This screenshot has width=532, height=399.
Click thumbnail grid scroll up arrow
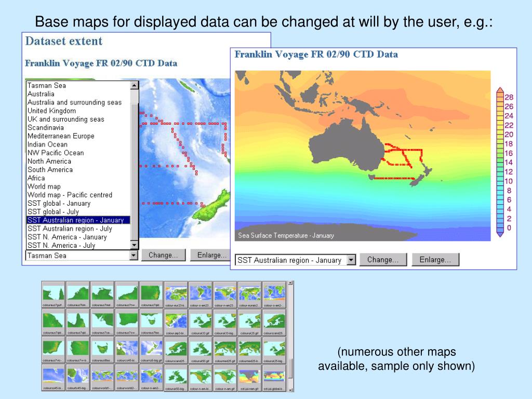291,283
